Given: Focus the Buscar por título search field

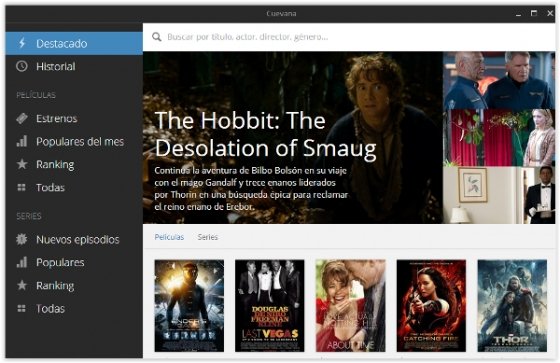Looking at the screenshot, I should pos(349,37).
